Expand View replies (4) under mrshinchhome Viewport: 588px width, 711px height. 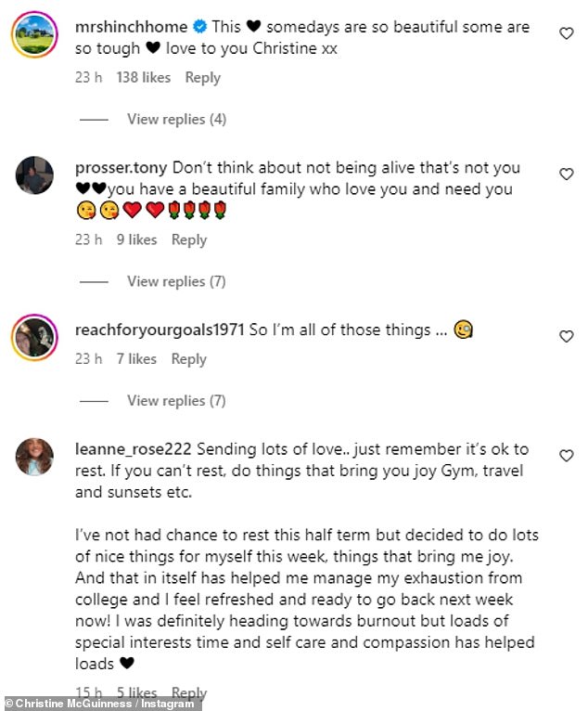tap(176, 119)
